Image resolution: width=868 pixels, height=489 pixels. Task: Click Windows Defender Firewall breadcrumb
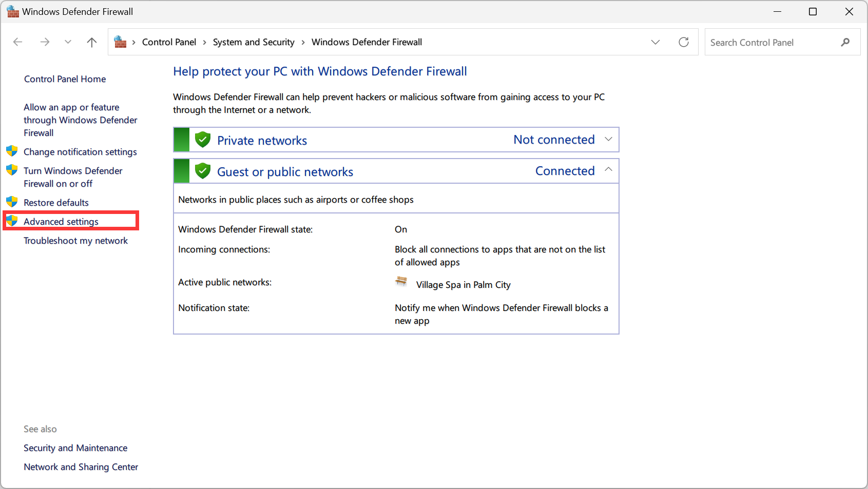click(367, 42)
